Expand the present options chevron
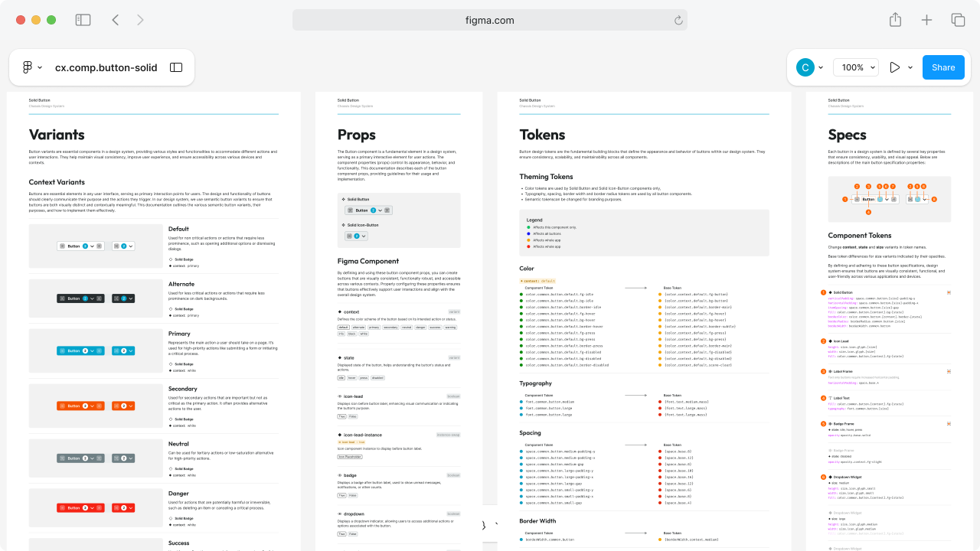Screen dimensions: 980x551 click(910, 67)
